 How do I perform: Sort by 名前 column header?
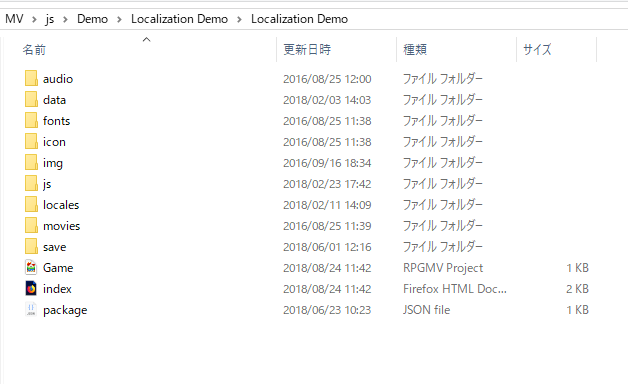coord(34,50)
